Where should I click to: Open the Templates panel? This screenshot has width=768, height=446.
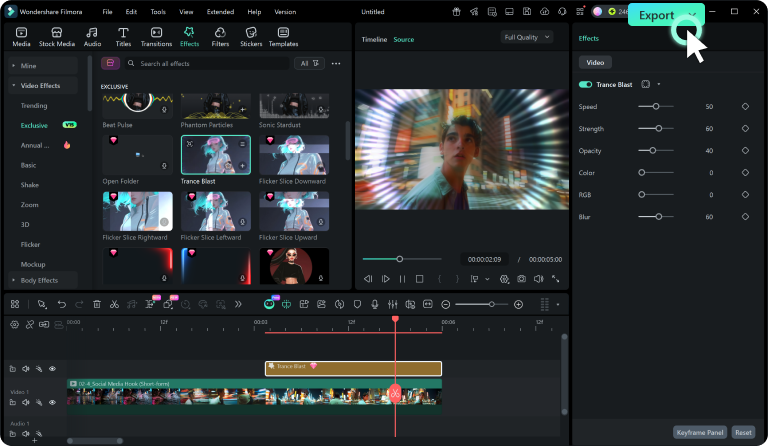(x=283, y=37)
